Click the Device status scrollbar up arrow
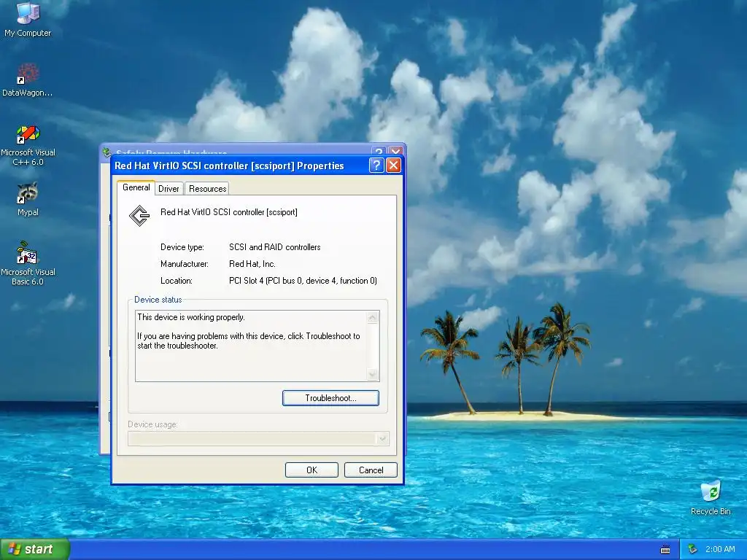The height and width of the screenshot is (560, 747). point(373,317)
